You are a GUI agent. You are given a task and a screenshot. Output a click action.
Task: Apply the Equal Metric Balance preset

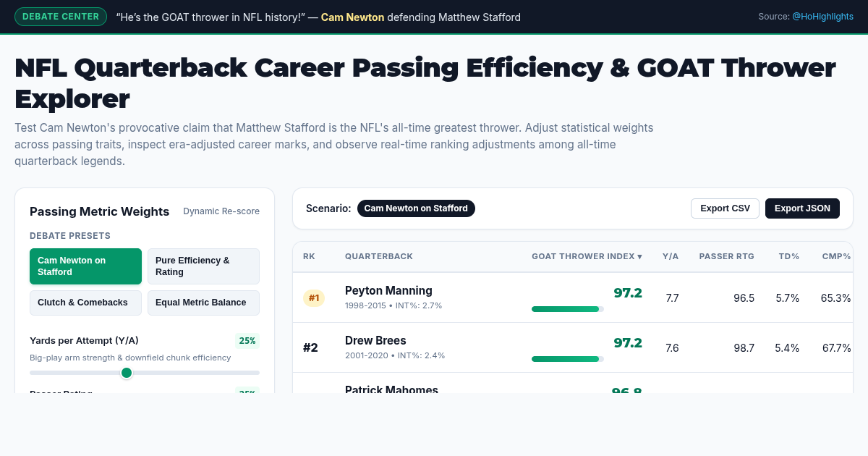[x=203, y=303]
